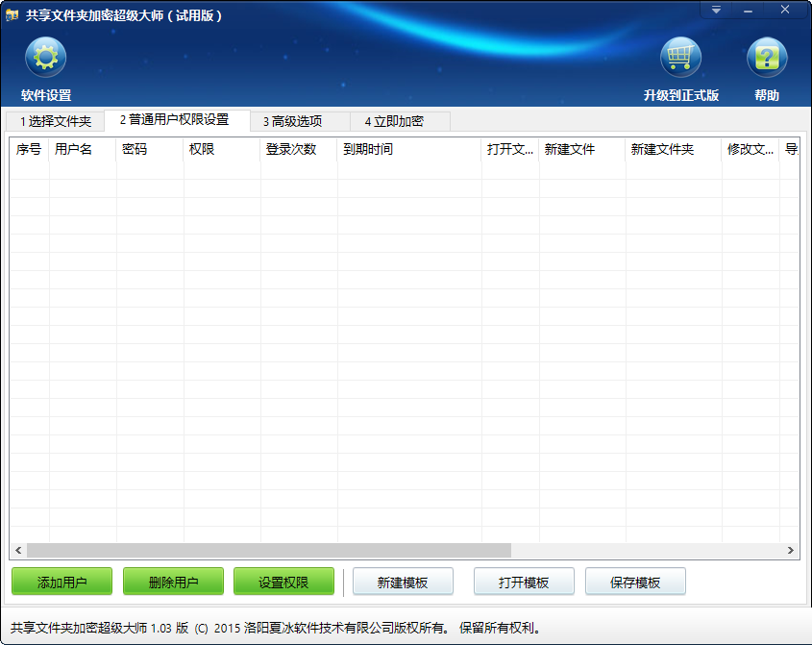
Task: Open the title bar dropdown arrow menu
Action: 715,10
